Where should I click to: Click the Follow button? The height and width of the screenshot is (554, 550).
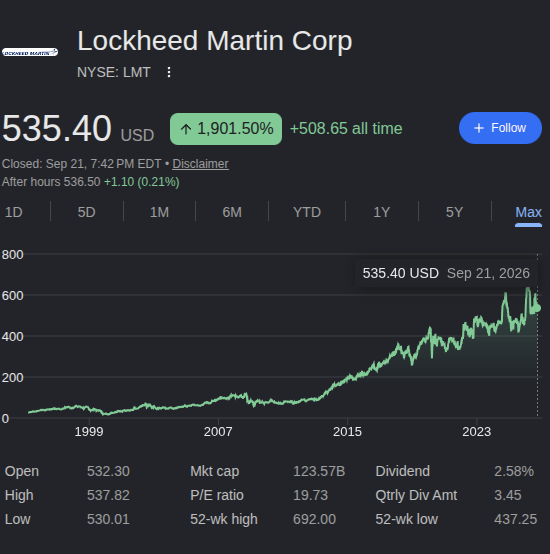[500, 128]
